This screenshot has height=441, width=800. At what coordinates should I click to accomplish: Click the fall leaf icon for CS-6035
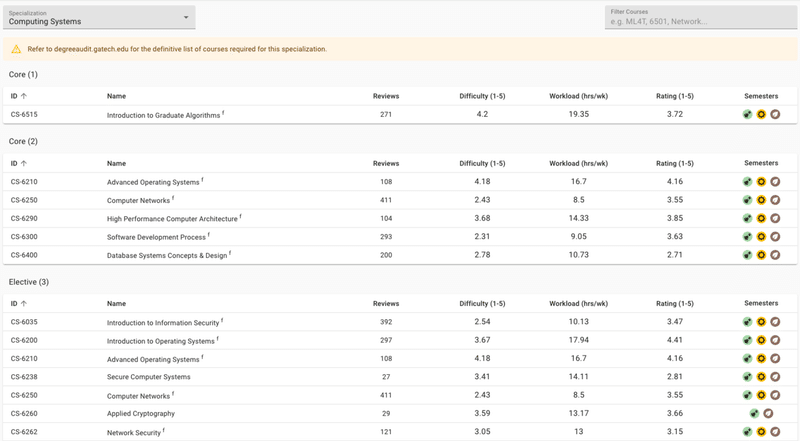pyautogui.click(x=775, y=322)
